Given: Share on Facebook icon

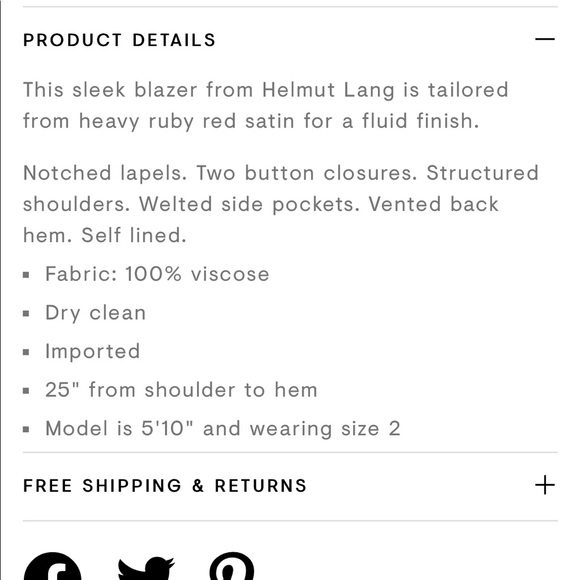Looking at the screenshot, I should click(x=53, y=566).
